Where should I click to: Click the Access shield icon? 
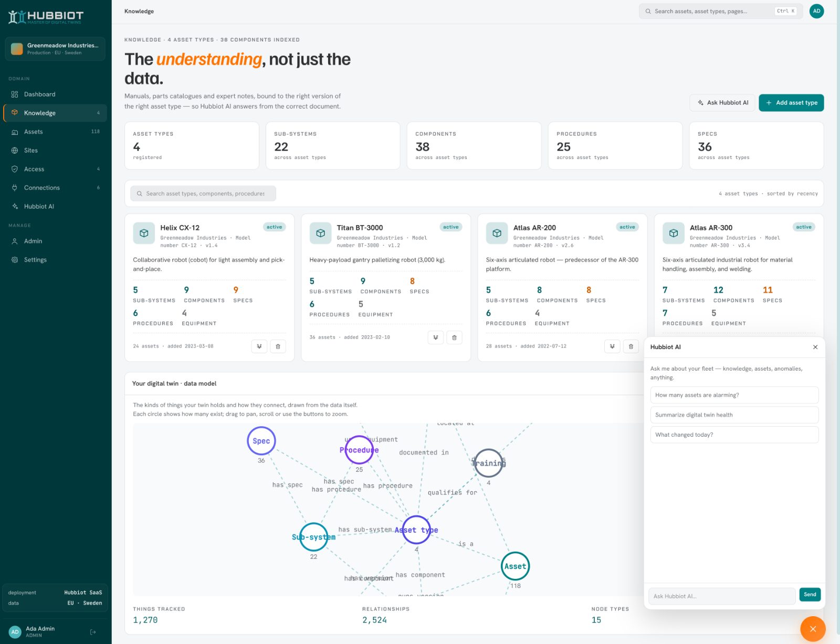pos(15,169)
